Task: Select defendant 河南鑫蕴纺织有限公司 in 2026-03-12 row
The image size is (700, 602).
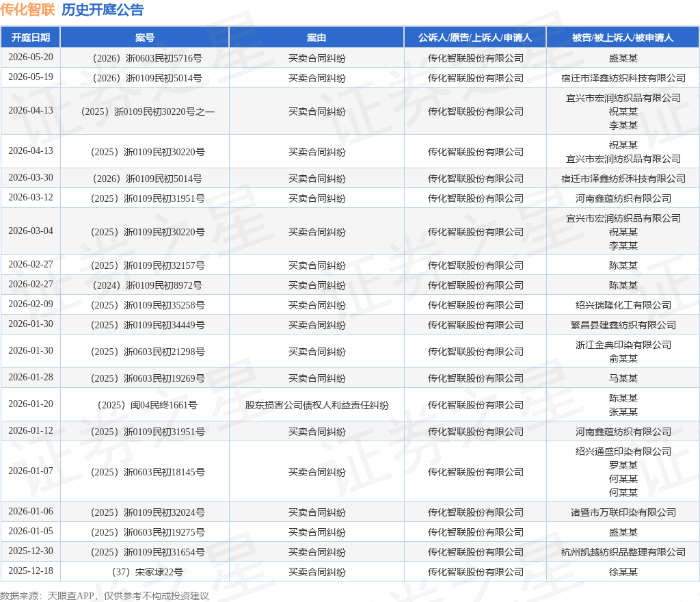Action: point(623,198)
